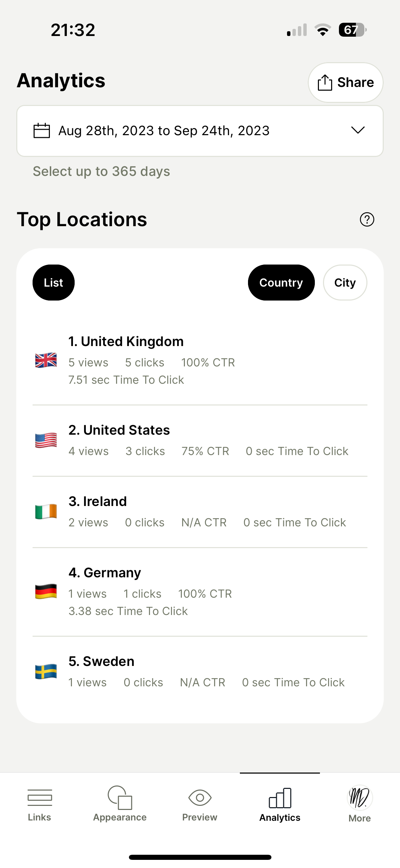
Task: Open Top Locations help question icon
Action: 367,219
